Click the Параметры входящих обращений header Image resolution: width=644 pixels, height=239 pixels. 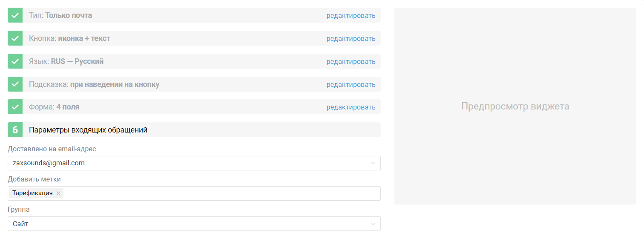point(88,130)
